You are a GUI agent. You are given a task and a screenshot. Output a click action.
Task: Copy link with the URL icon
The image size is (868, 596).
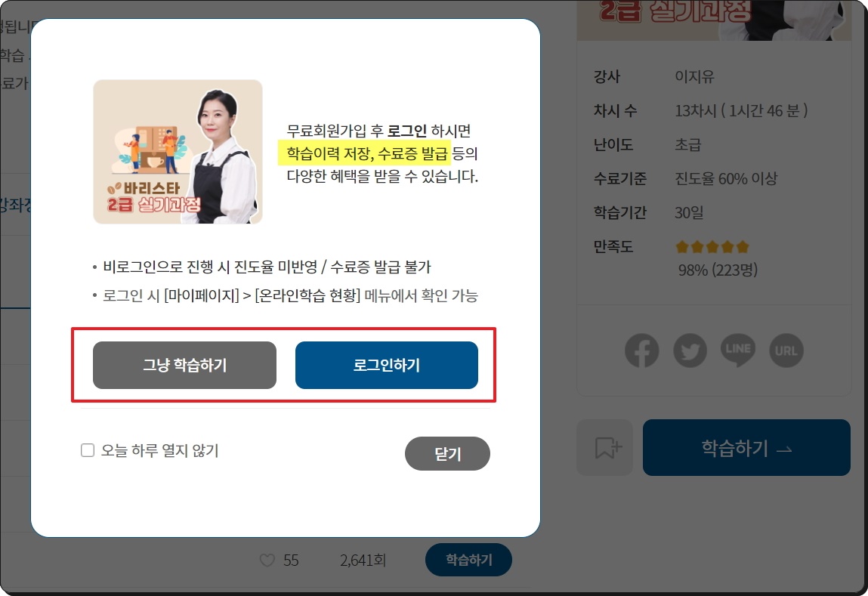coord(786,350)
